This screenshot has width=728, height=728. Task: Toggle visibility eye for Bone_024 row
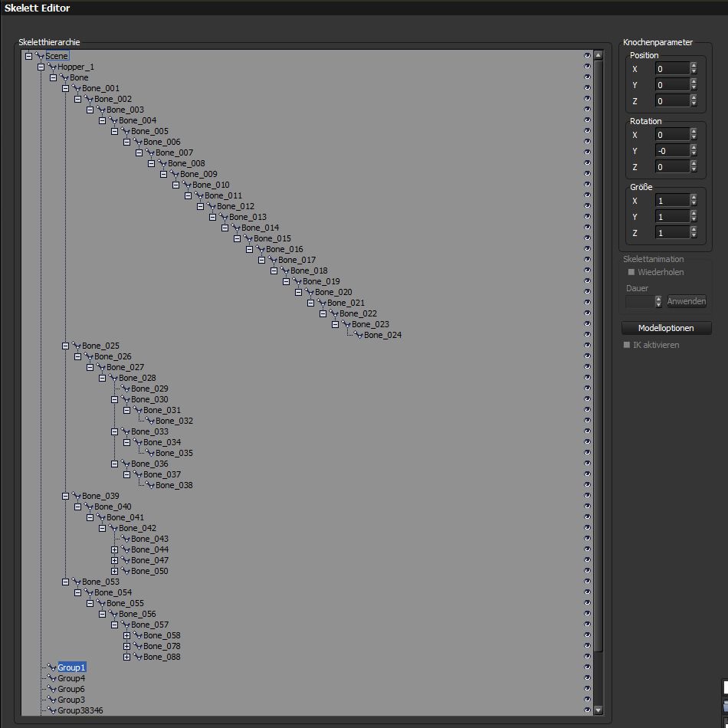pyautogui.click(x=587, y=334)
